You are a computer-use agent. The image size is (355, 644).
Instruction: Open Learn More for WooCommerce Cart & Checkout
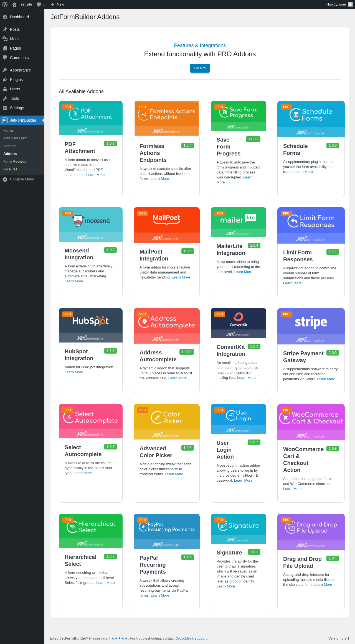pos(292,489)
